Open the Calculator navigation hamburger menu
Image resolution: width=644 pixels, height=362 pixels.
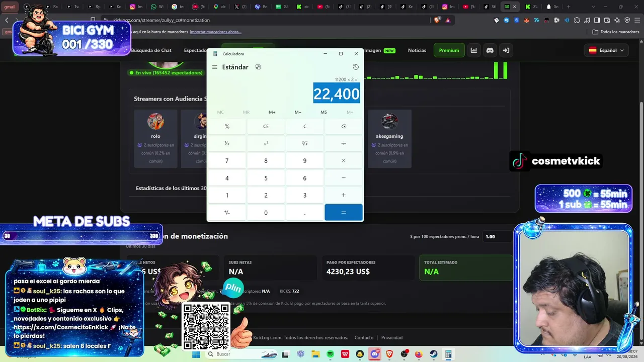[x=215, y=67]
